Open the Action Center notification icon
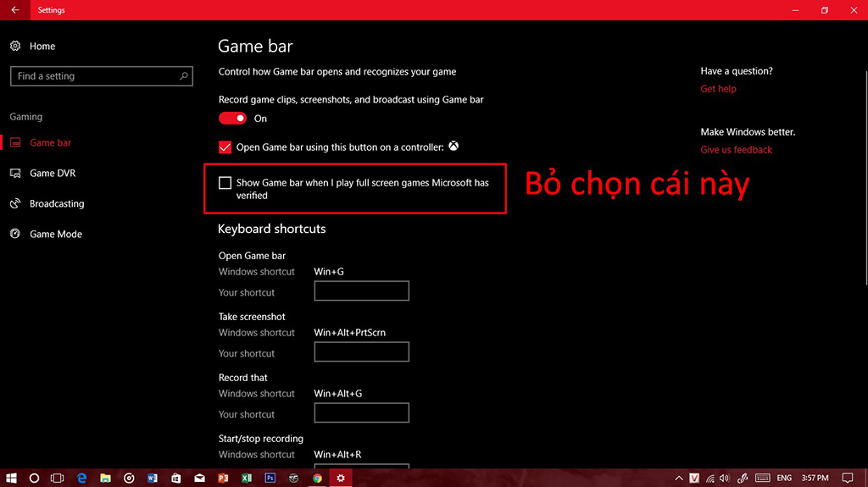The image size is (868, 487). [849, 478]
